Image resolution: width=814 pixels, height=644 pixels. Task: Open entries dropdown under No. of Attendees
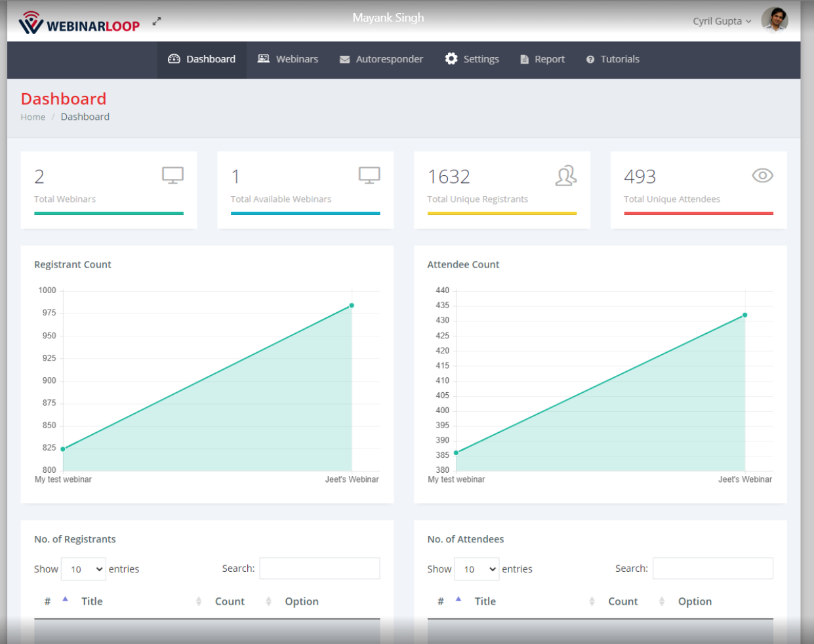477,569
